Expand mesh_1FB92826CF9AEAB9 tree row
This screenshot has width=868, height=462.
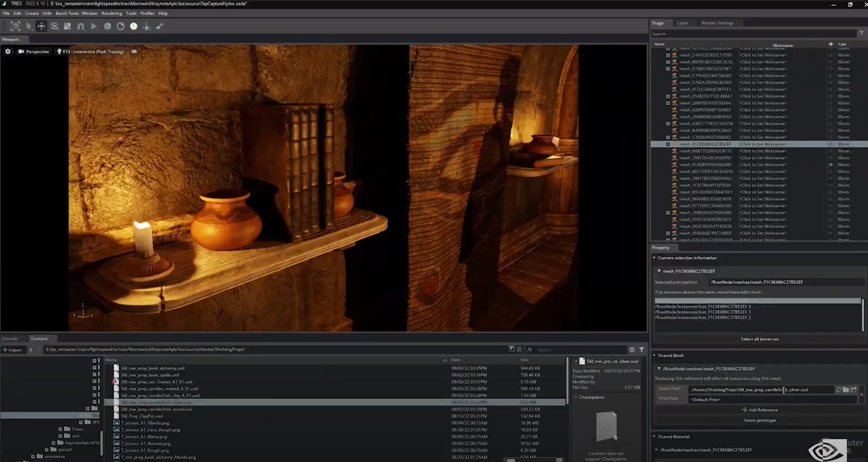coord(668,213)
